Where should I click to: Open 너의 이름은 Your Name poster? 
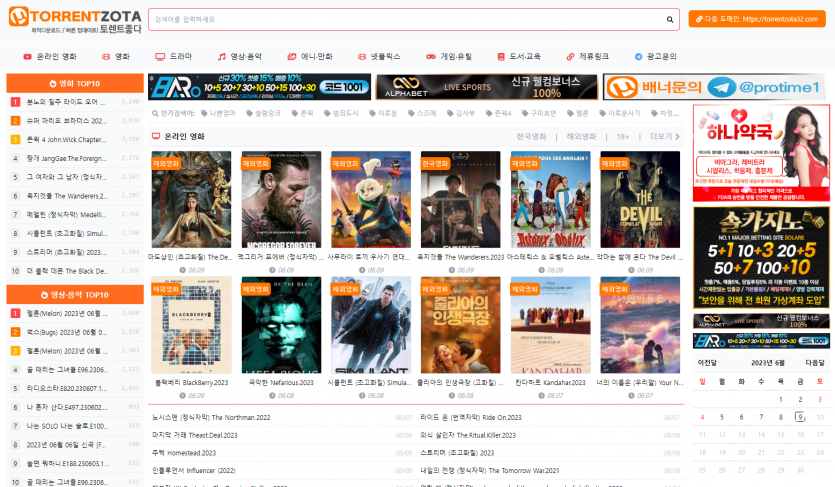tap(640, 325)
